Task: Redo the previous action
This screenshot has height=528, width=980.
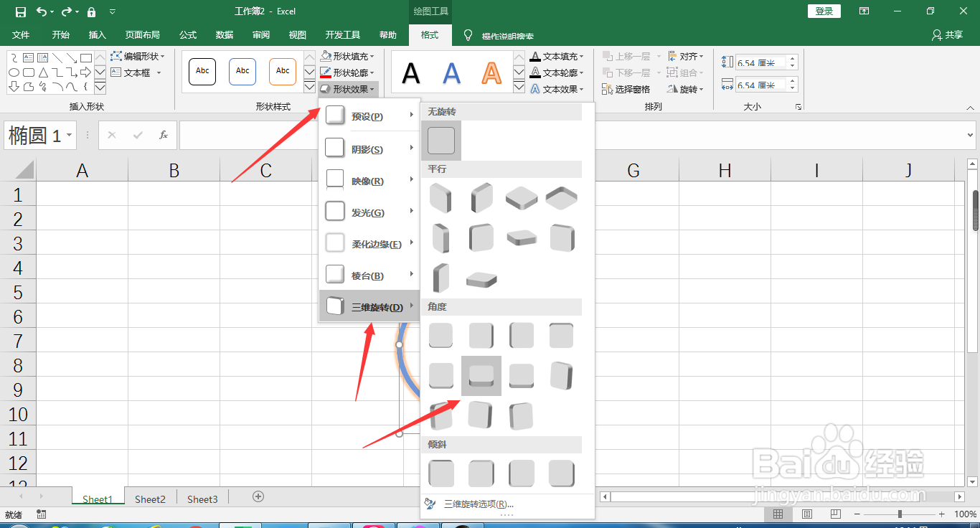Action: coord(66,11)
